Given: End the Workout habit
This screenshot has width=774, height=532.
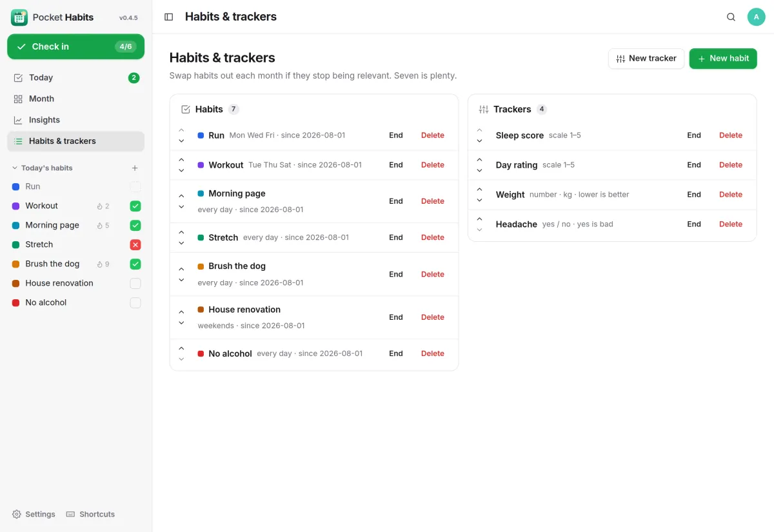Looking at the screenshot, I should [x=396, y=165].
